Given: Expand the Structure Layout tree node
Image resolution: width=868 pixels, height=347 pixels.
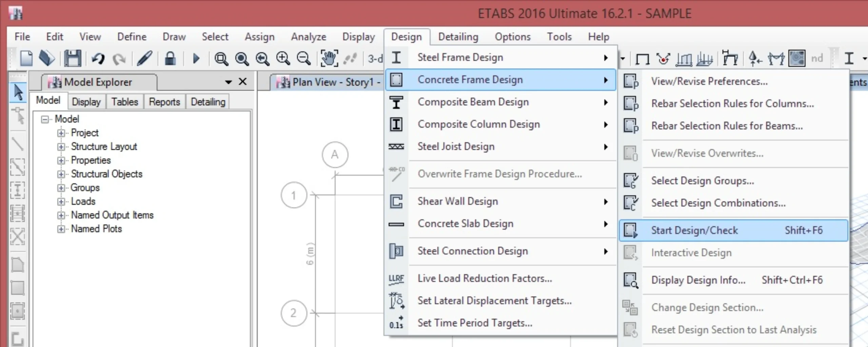Looking at the screenshot, I should click(61, 147).
